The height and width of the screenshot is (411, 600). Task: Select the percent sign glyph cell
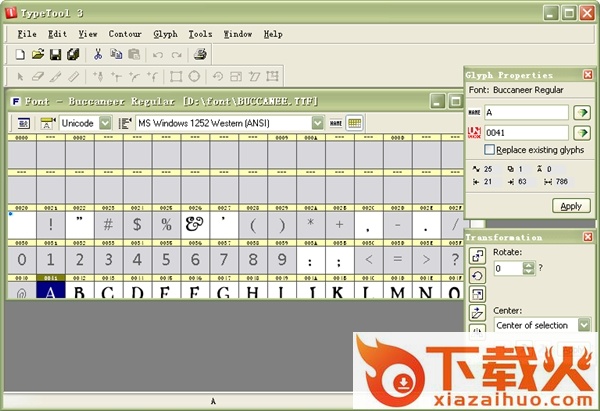tap(166, 225)
